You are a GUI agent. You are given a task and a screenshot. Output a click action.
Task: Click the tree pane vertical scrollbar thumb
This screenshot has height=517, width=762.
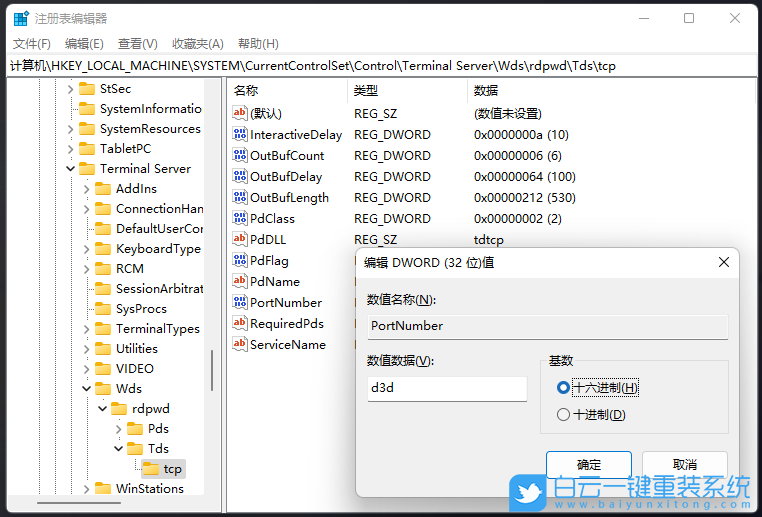click(x=211, y=370)
